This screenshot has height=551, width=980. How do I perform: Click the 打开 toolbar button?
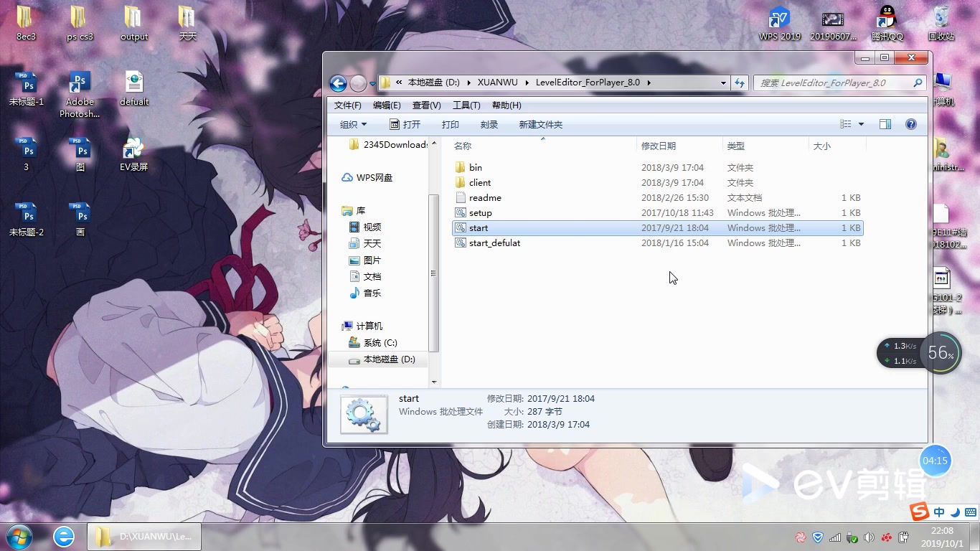click(405, 124)
